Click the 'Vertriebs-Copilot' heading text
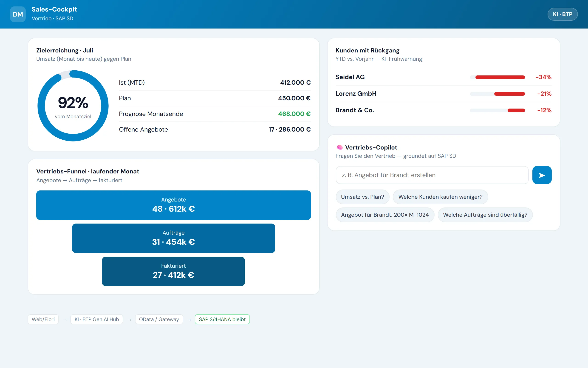Viewport: 588px width, 368px height. [371, 147]
